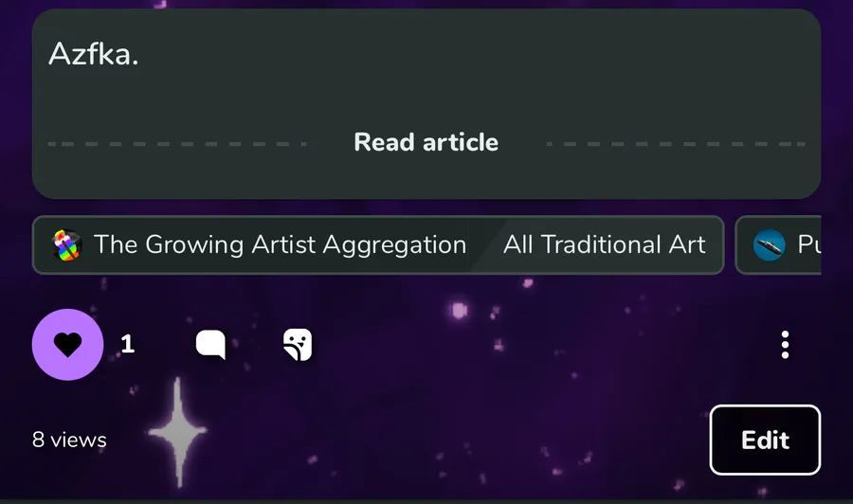Select the All Traditional Art folder

[605, 244]
